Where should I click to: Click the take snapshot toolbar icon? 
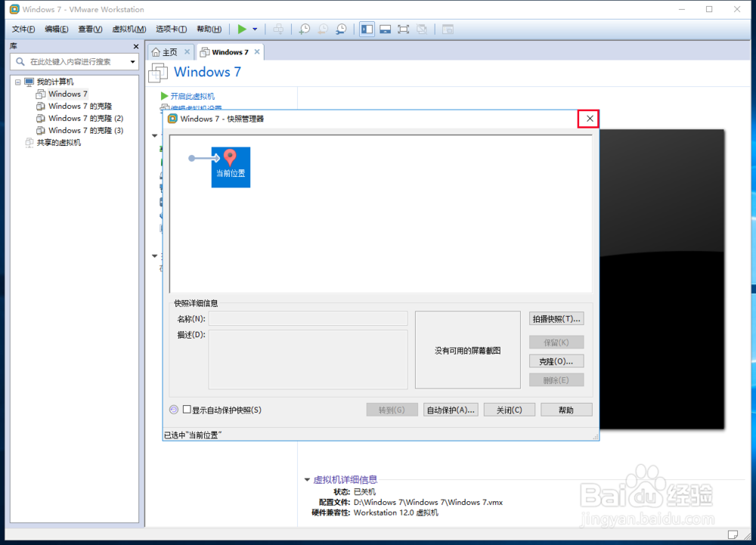pyautogui.click(x=305, y=29)
